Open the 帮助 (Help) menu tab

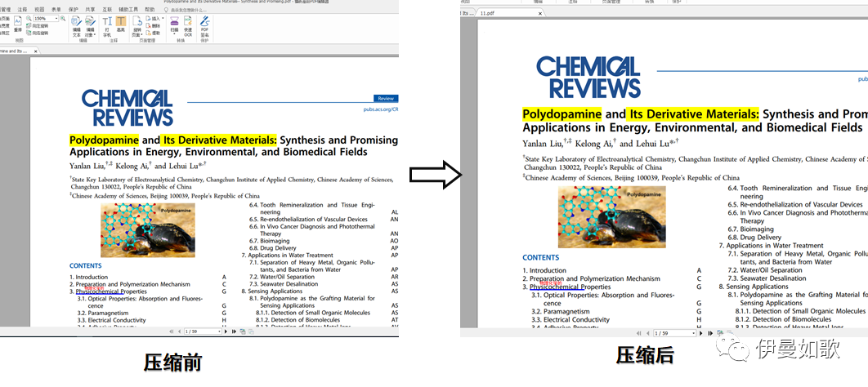click(150, 10)
